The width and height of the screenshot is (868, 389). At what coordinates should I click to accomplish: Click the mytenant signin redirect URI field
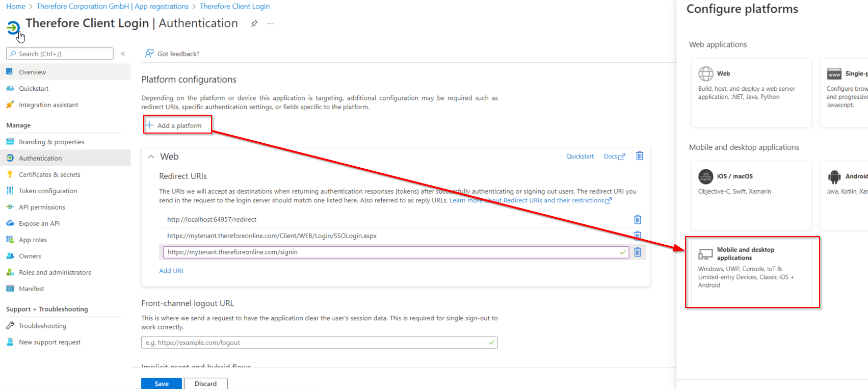pos(396,252)
